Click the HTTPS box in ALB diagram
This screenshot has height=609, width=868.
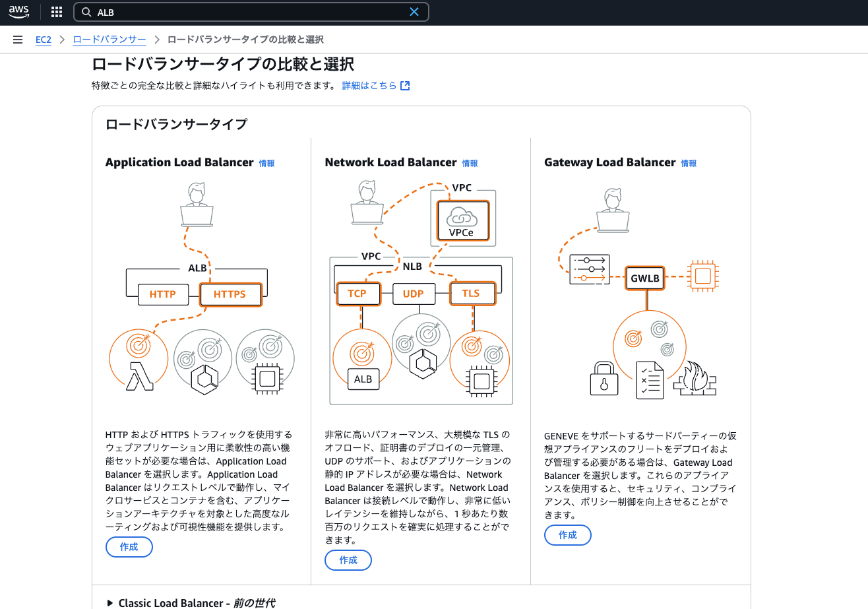(x=230, y=294)
